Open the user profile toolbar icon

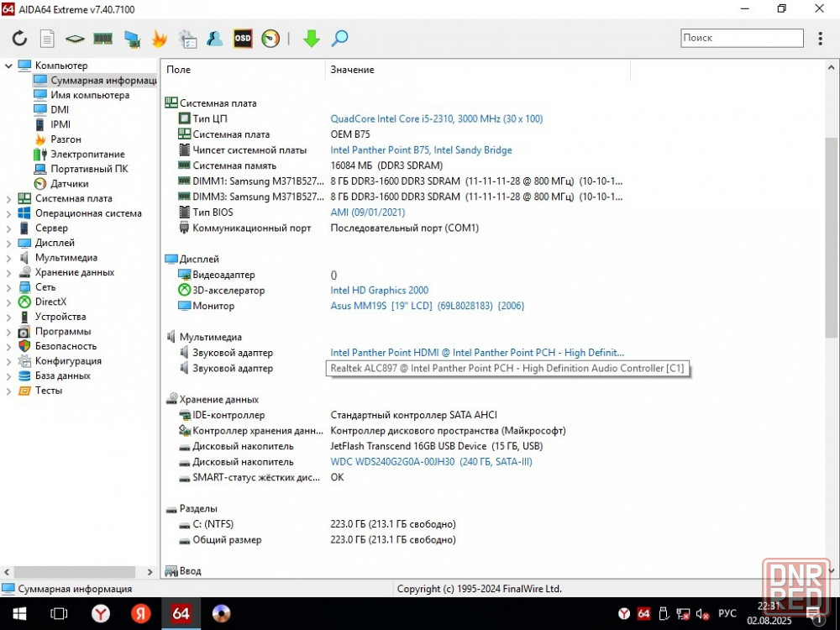click(215, 38)
